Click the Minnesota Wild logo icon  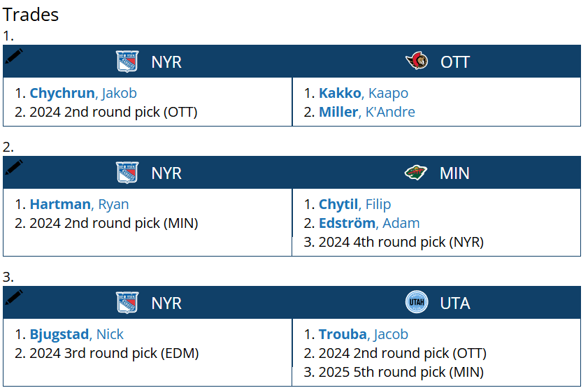point(416,173)
